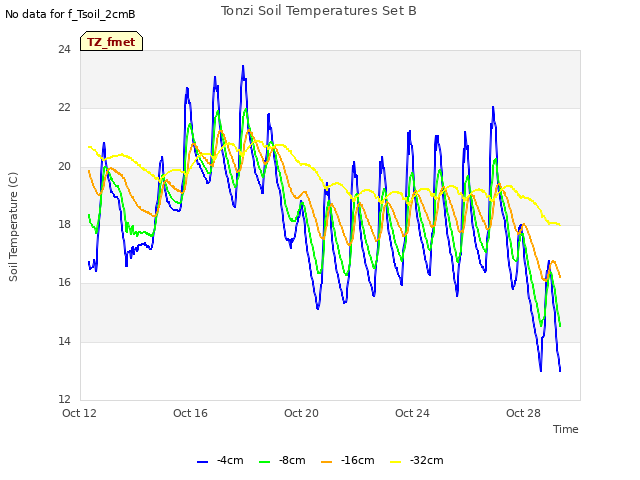This screenshot has width=640, height=480.
Task: Toggle the -16cm legend entry
Action: pos(348,460)
